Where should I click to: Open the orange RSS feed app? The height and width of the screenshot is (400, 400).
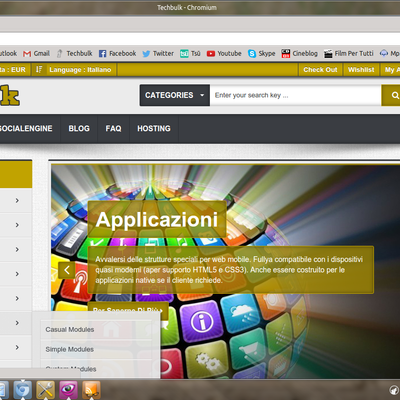(x=91, y=390)
